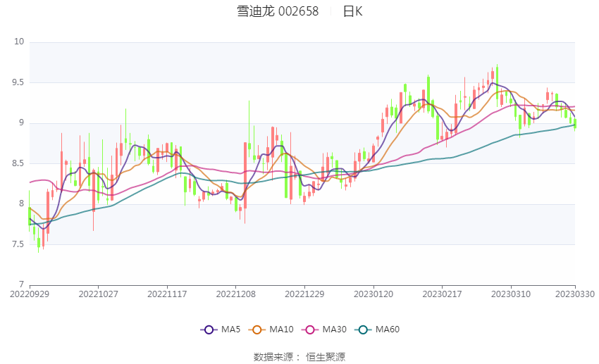Click y-axis value 7
The width and height of the screenshot is (599, 364).
[22, 284]
